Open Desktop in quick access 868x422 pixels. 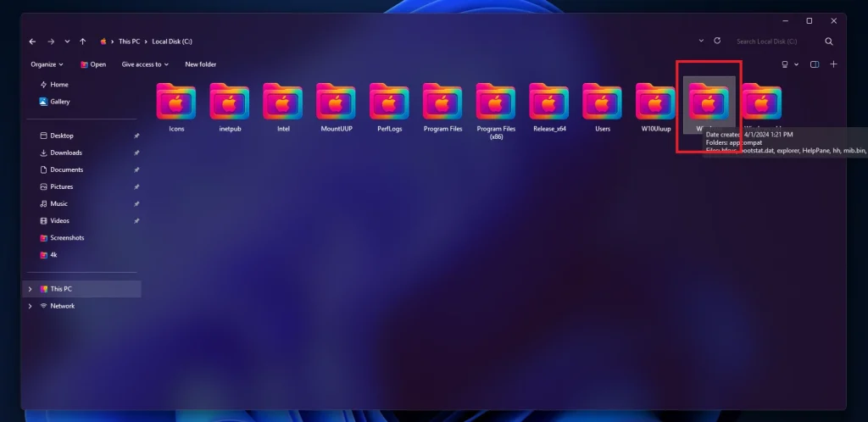pos(57,136)
